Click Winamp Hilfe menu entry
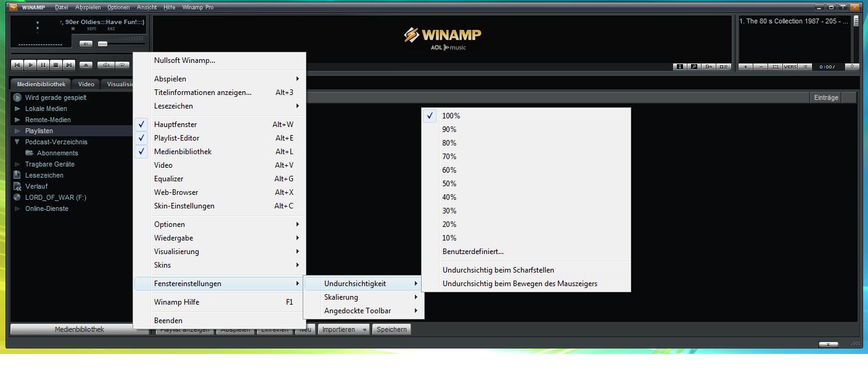Viewport: 868px width, 370px height. click(219, 302)
